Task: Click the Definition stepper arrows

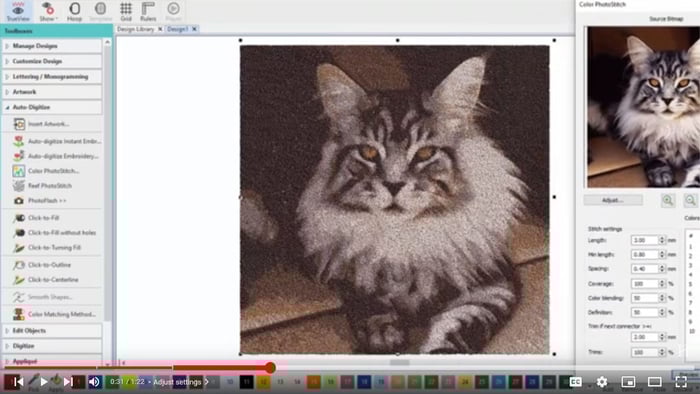Action: point(662,312)
